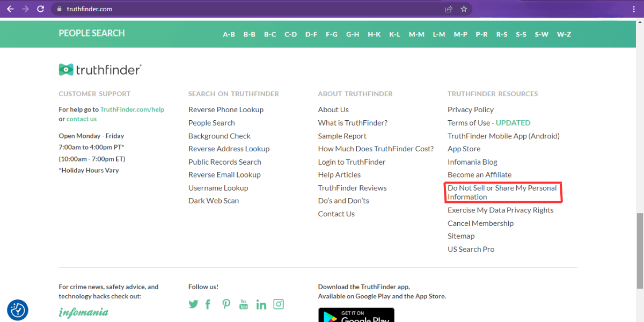Select the C-D people search range
644x322 pixels.
291,34
